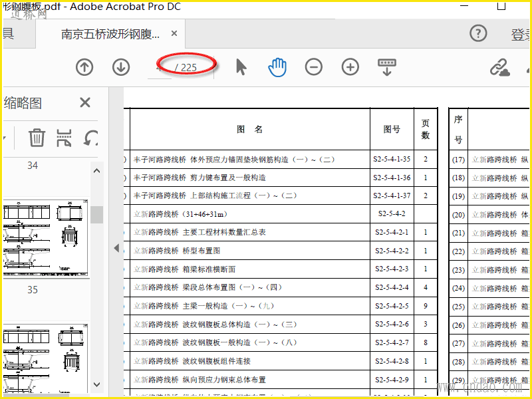Click sequence number (17) in right table
This screenshot has height=399, width=532.
(x=458, y=160)
